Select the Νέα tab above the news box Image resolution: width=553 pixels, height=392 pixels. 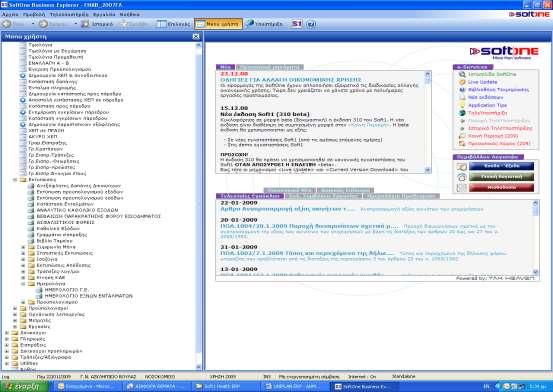click(225, 67)
